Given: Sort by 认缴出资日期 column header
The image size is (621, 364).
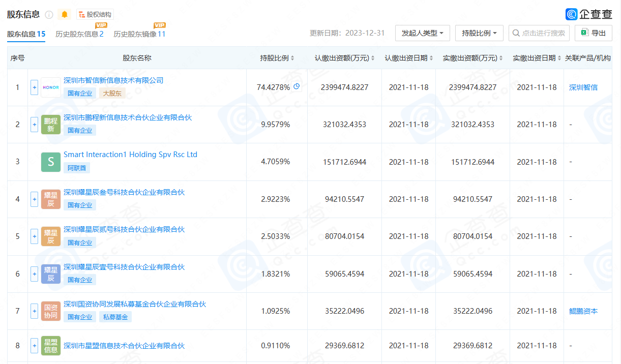Looking at the screenshot, I should point(409,58).
